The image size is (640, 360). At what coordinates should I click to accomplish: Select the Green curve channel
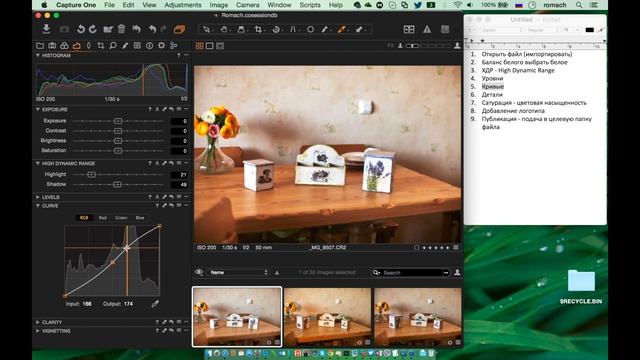pyautogui.click(x=121, y=218)
